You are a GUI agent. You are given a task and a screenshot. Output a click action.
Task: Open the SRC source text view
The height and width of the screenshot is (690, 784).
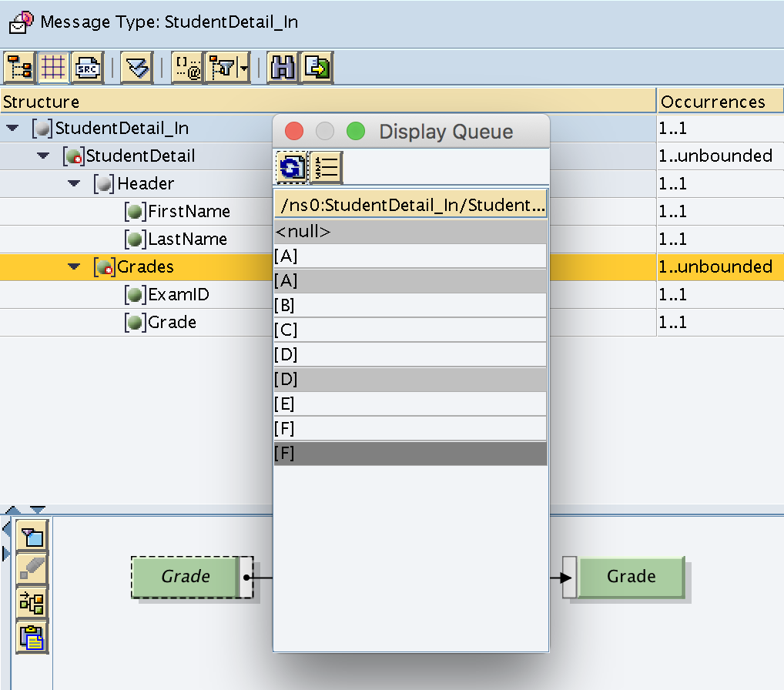click(88, 67)
